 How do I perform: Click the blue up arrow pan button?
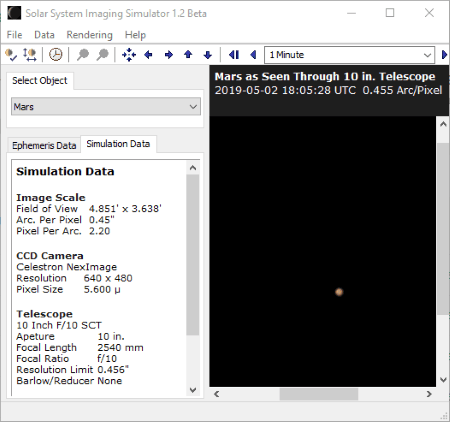(x=188, y=54)
